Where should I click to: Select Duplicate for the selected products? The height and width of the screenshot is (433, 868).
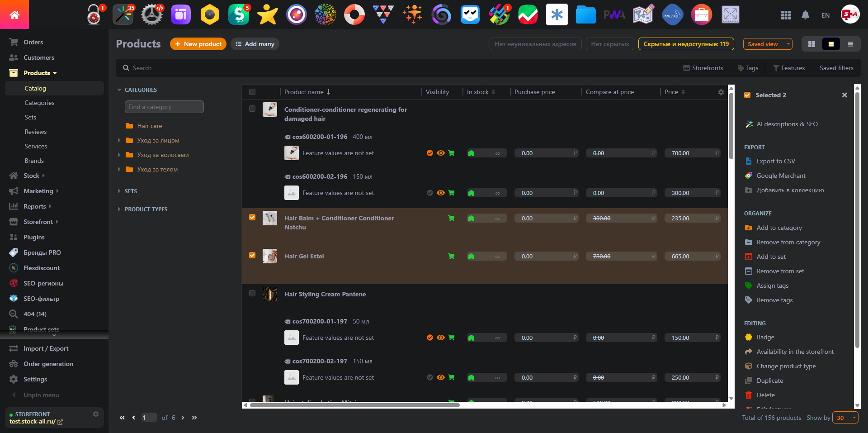pos(769,381)
